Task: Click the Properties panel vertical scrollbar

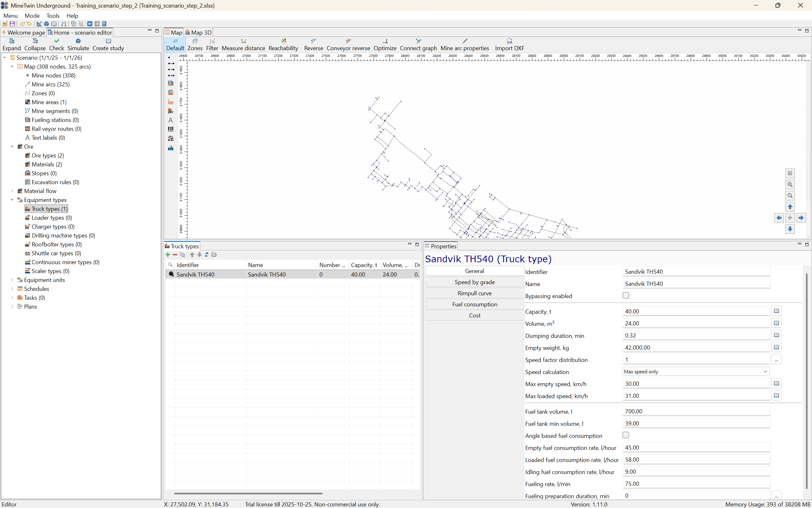Action: [806, 381]
